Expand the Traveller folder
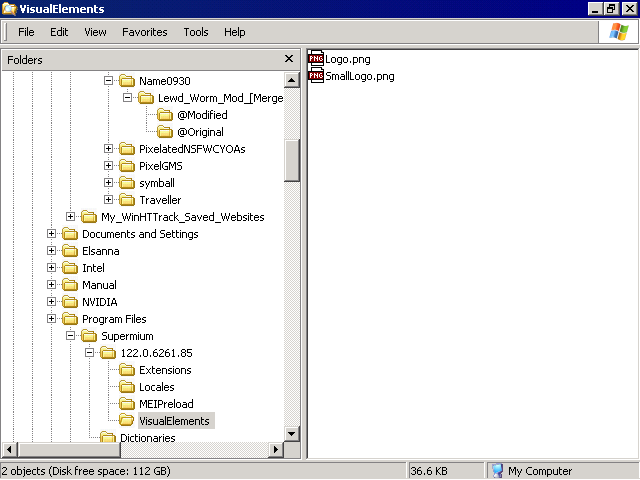The image size is (640, 480). [108, 200]
